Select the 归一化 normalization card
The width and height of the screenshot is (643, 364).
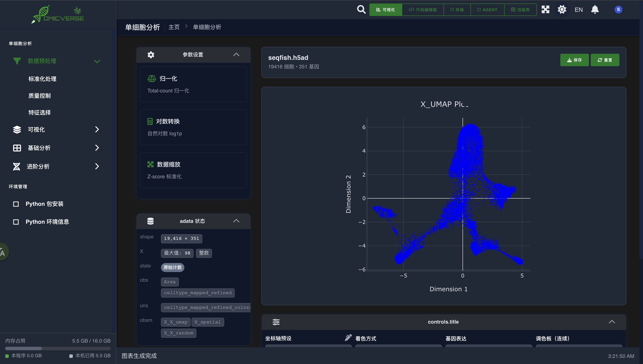[x=193, y=84]
